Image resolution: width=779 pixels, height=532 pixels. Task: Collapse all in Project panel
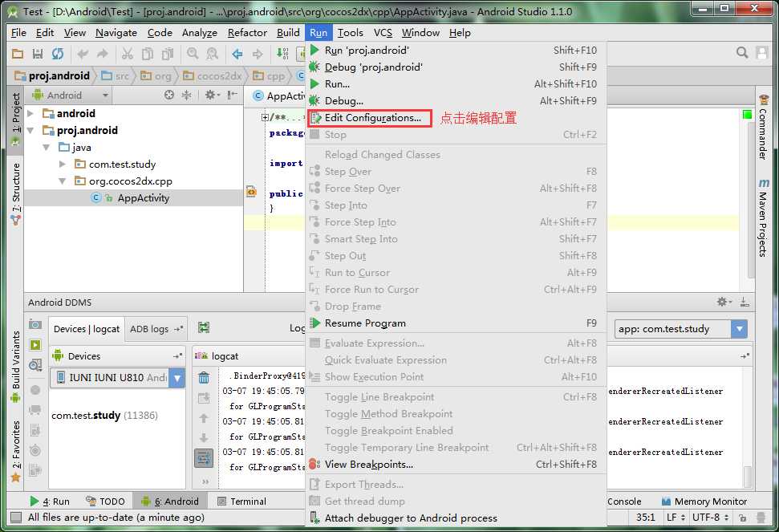click(x=187, y=95)
